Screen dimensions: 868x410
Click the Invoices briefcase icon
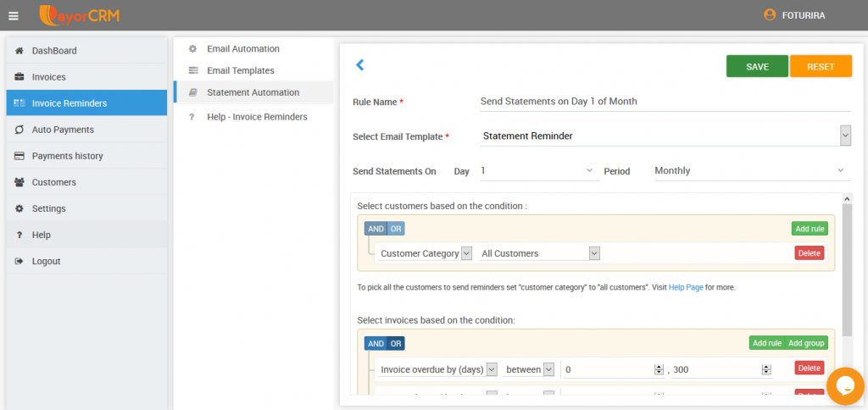19,77
